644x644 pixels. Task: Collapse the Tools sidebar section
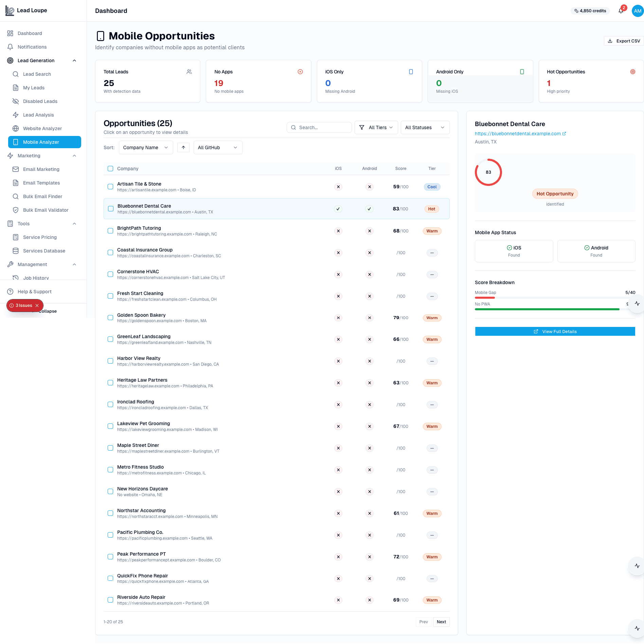click(74, 224)
